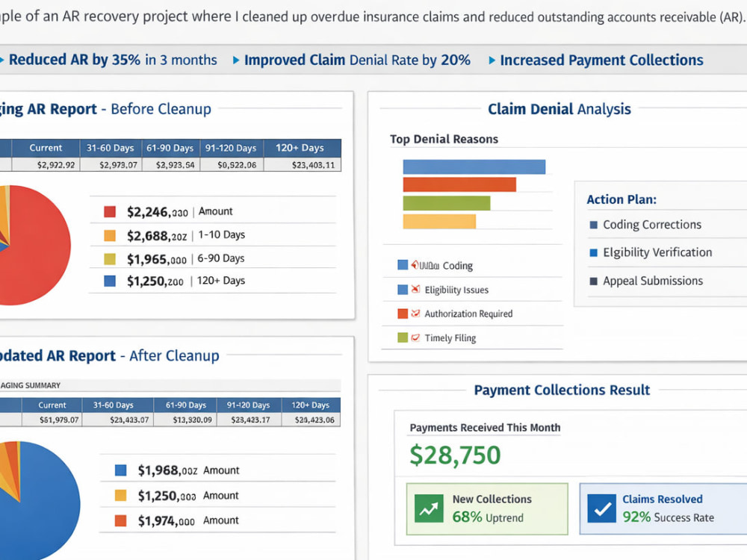Click blue swatch next to 120+ Days legend

pyautogui.click(x=110, y=281)
